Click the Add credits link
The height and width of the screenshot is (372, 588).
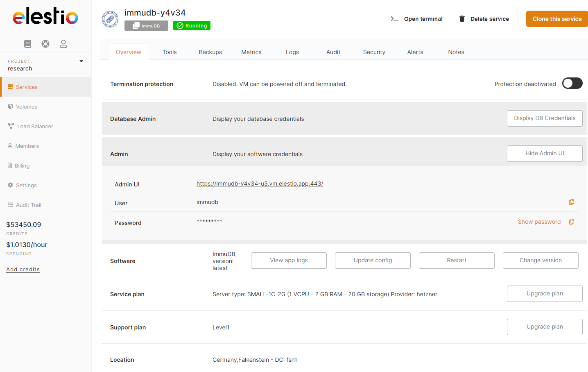(x=23, y=269)
